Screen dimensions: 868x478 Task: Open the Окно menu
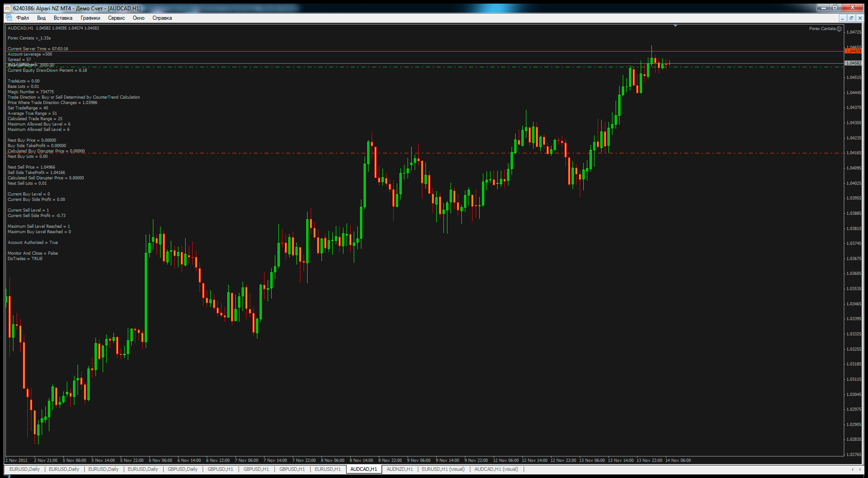pyautogui.click(x=139, y=18)
